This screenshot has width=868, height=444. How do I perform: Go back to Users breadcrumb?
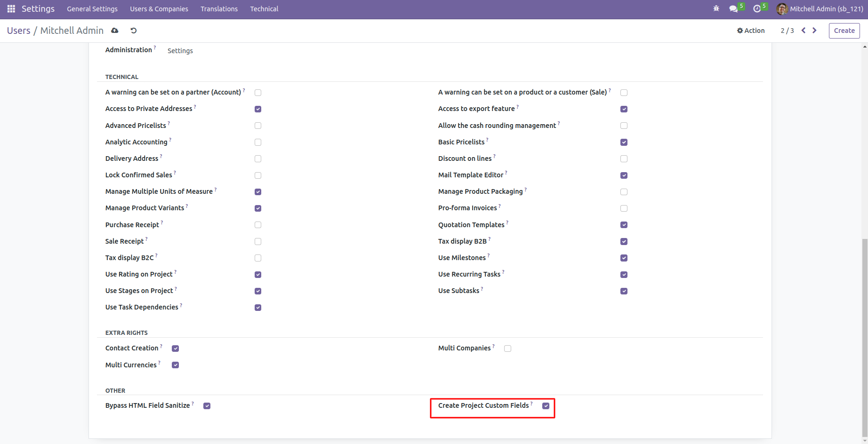[x=19, y=31]
